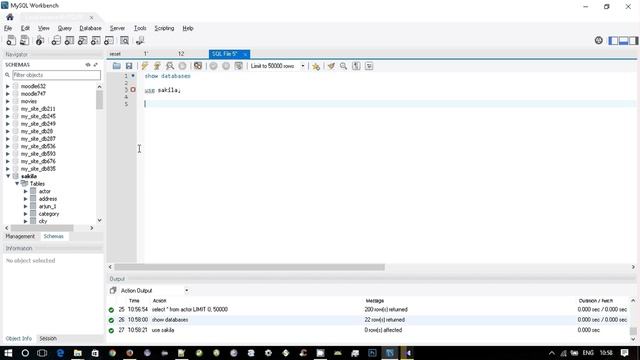
Task: Click the search table data icon
Action: click(x=124, y=40)
